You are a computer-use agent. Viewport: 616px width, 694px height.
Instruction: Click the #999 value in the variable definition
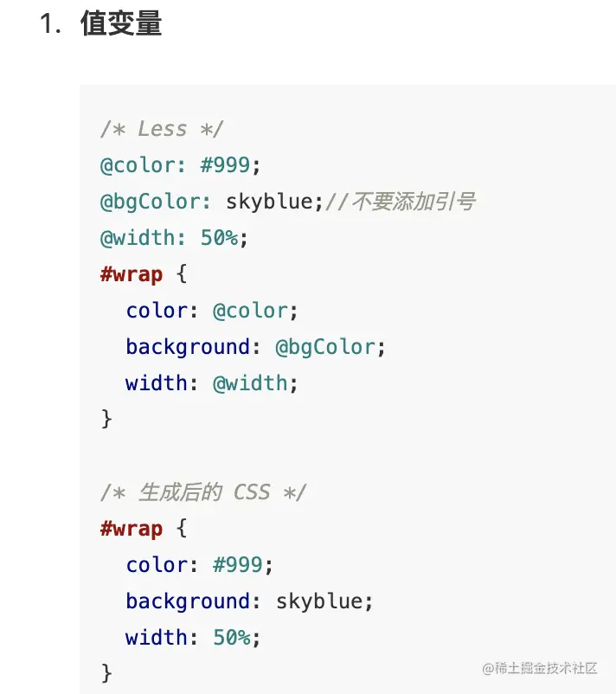point(226,165)
